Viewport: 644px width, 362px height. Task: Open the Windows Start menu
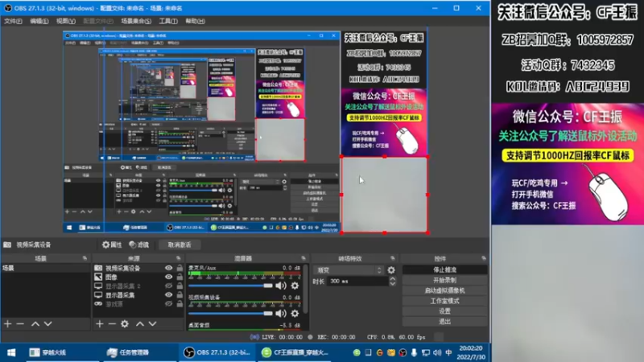(11, 352)
